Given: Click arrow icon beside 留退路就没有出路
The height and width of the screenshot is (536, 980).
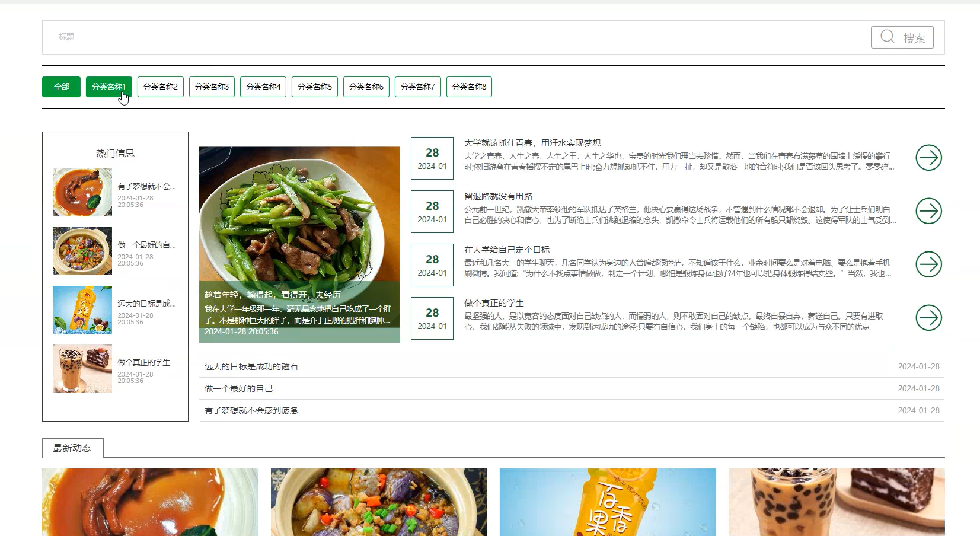Looking at the screenshot, I should [928, 211].
